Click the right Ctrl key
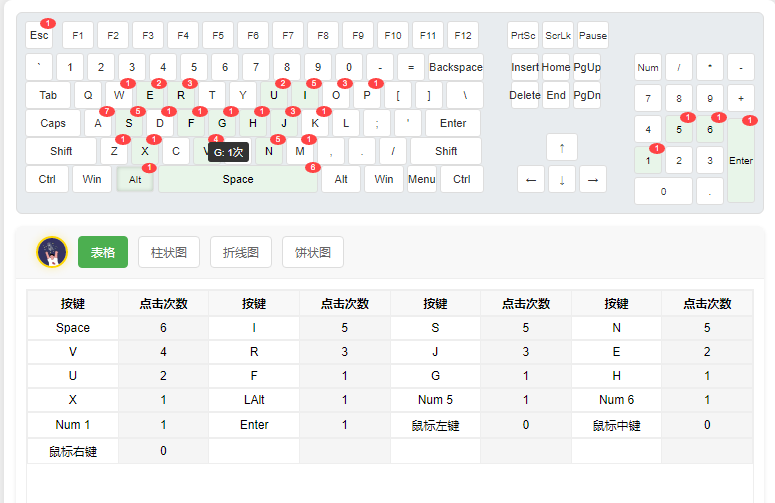 click(462, 179)
